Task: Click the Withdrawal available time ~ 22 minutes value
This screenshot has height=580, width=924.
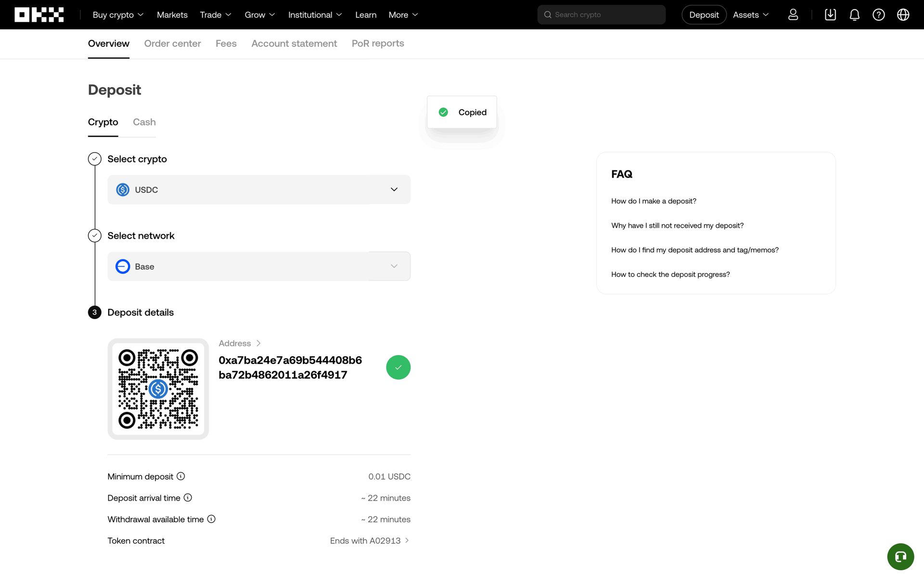Action: tap(385, 519)
